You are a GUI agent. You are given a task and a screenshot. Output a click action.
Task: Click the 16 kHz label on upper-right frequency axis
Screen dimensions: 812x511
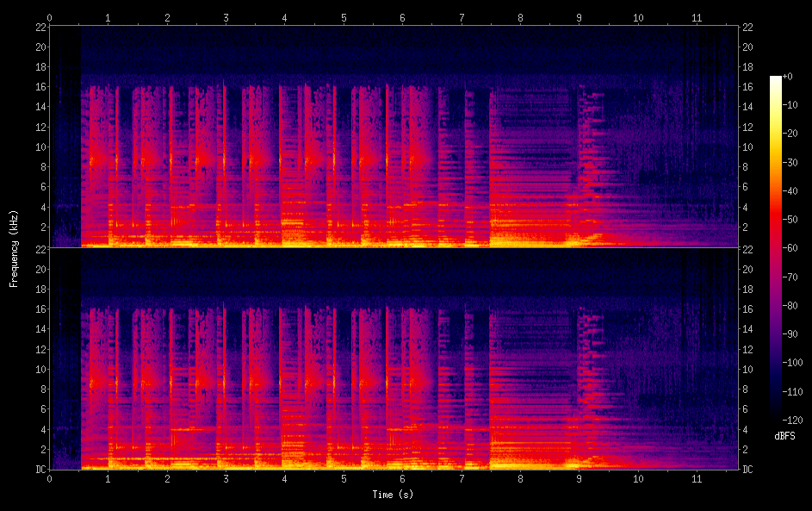point(748,87)
